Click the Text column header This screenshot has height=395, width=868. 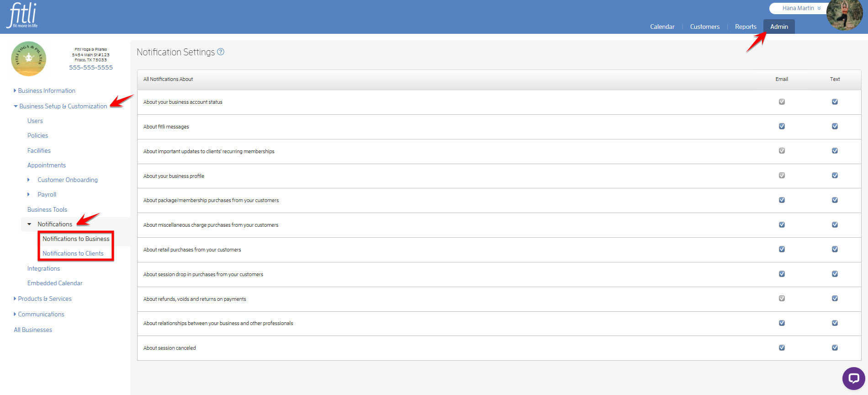point(835,79)
